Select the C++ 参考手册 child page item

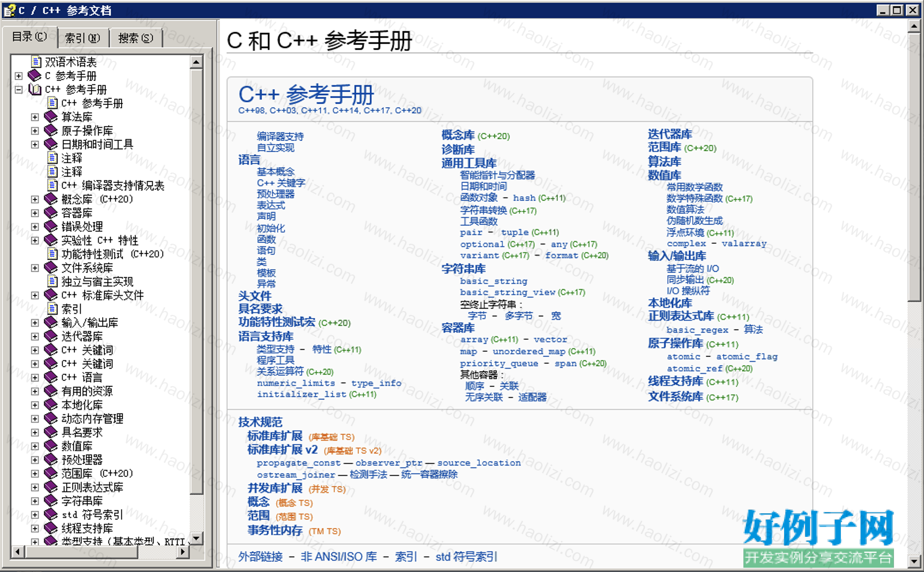point(92,103)
